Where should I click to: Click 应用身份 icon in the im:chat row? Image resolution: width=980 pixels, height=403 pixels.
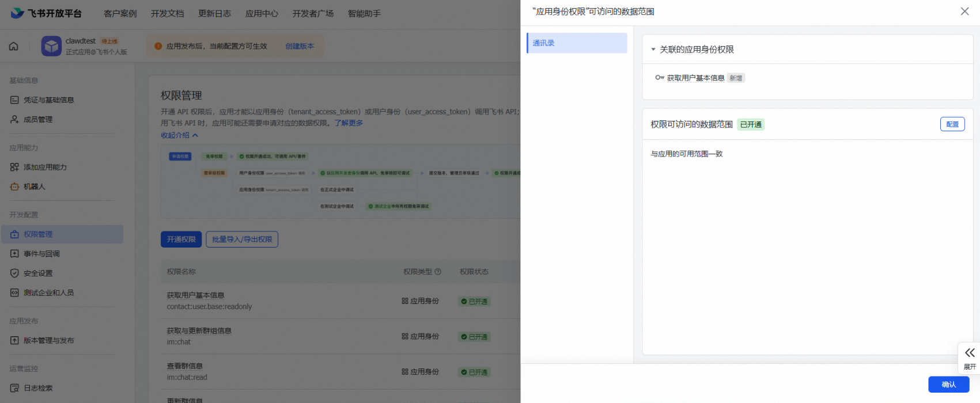point(405,337)
